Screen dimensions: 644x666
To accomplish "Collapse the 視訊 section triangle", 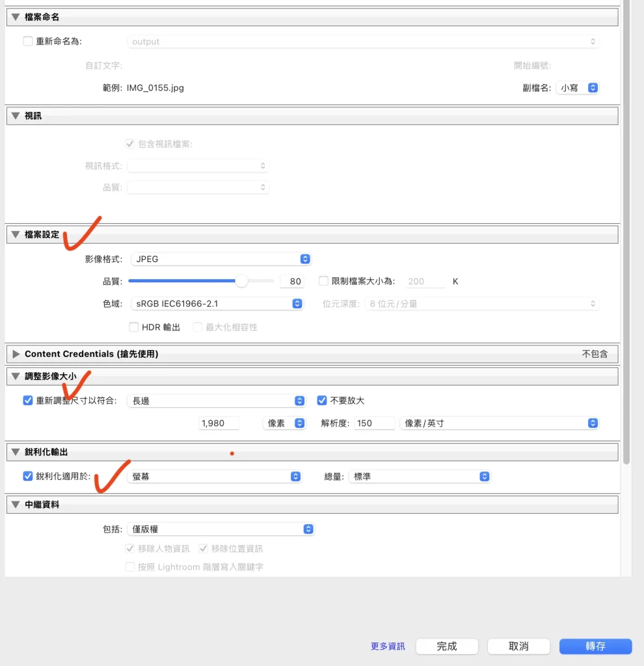I will pos(16,116).
